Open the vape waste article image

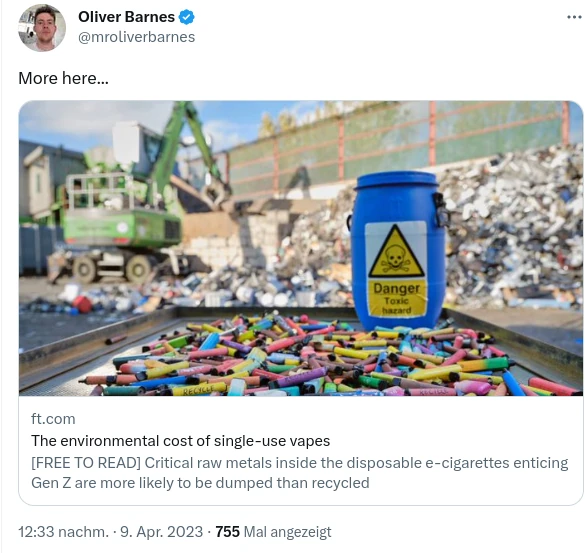pyautogui.click(x=301, y=248)
